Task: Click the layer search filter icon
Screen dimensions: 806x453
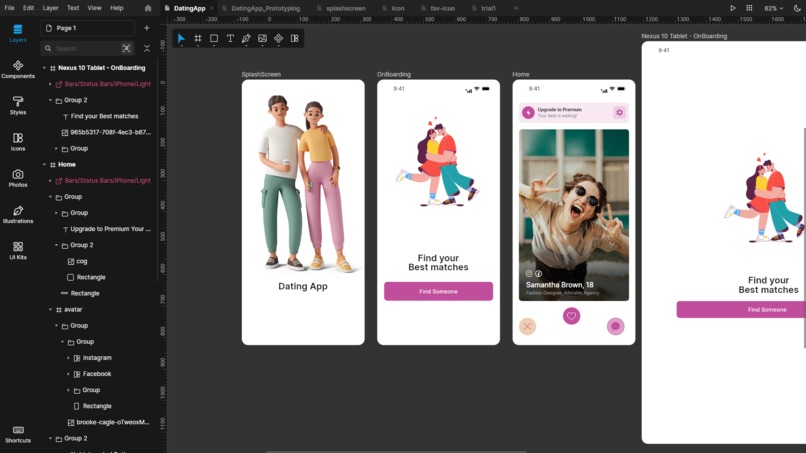Action: tap(126, 48)
